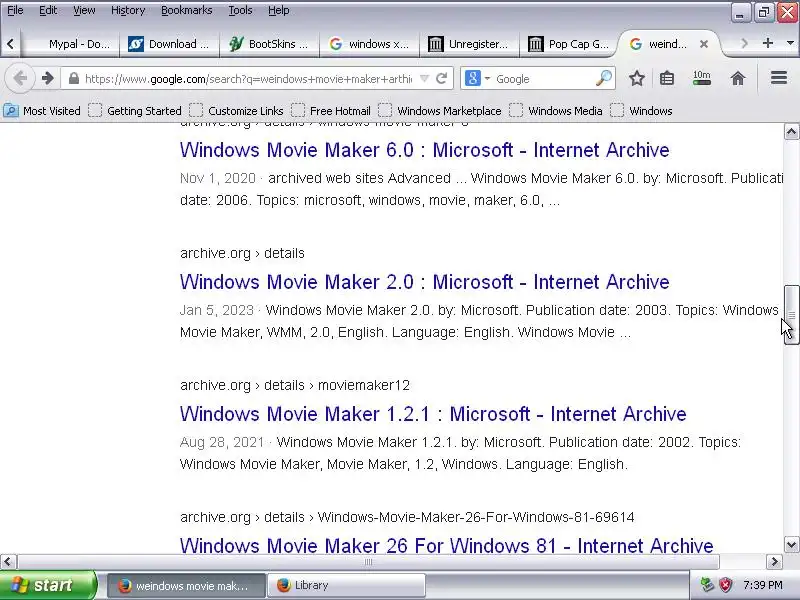Open Windows Movie Maker 6.0 result
Image resolution: width=800 pixels, height=600 pixels.
(x=424, y=150)
